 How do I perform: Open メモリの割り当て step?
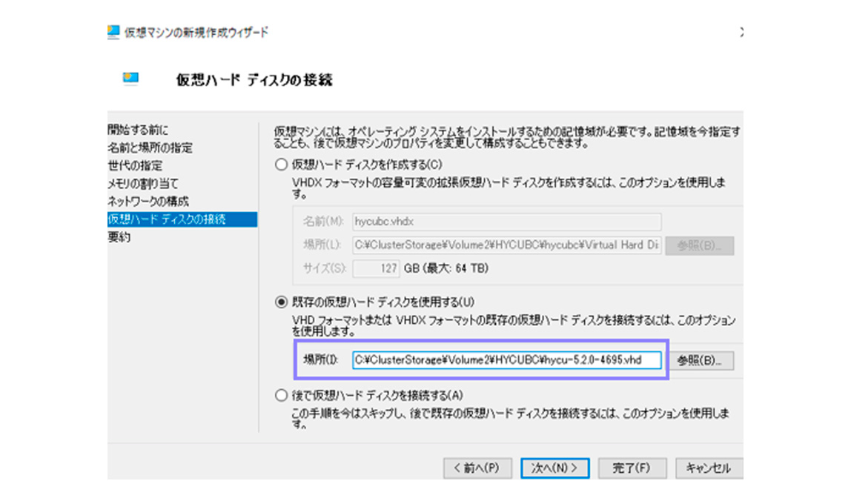[x=143, y=183]
